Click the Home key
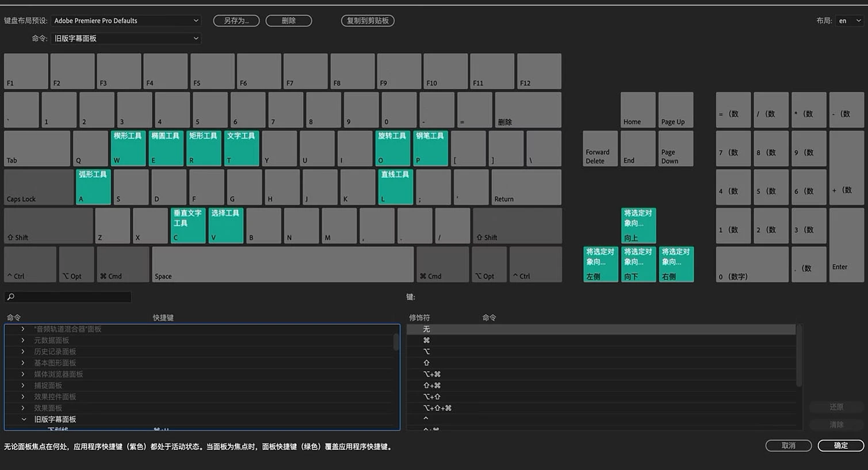This screenshot has height=470, width=868. (x=638, y=110)
